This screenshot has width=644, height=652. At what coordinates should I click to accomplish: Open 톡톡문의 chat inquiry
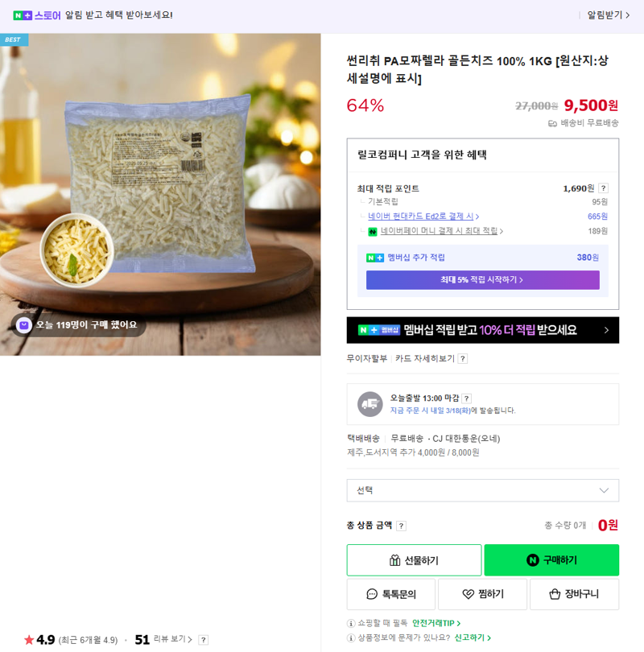coord(390,594)
